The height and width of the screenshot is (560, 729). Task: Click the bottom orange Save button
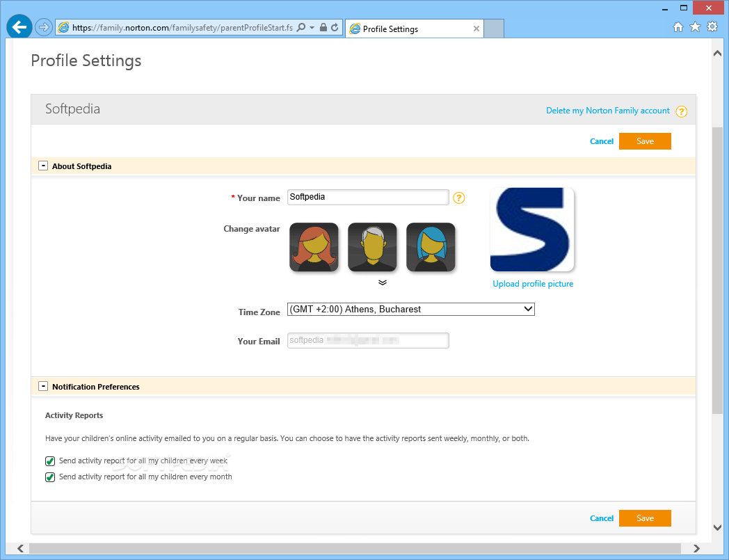tap(645, 518)
